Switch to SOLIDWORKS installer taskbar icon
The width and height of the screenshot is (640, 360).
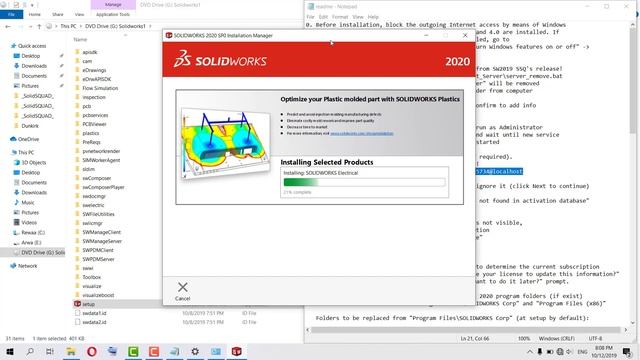click(237, 351)
